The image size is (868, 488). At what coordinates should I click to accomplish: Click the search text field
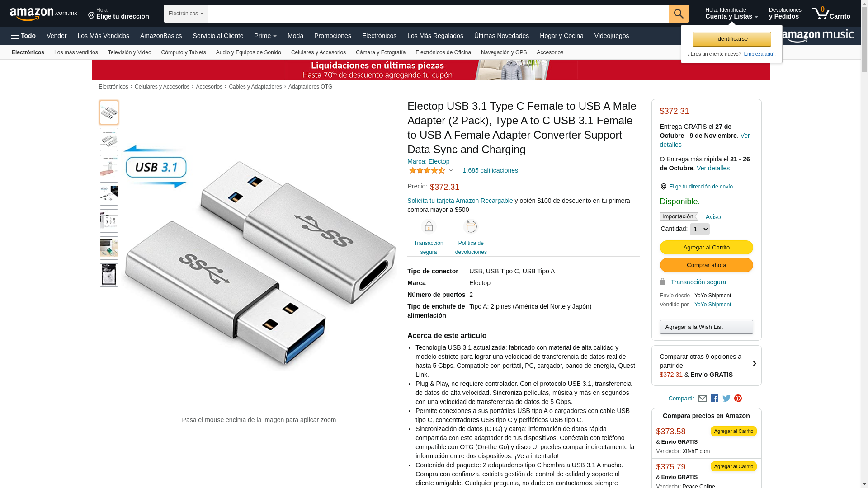[438, 14]
